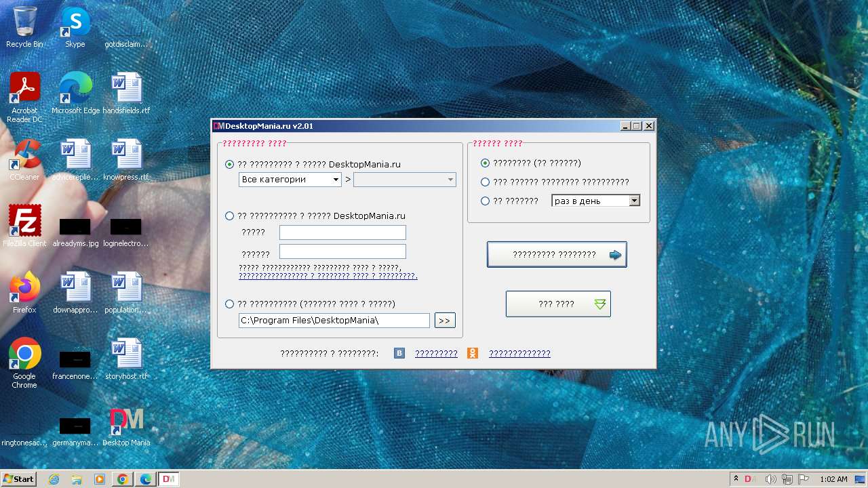868x488 pixels.
Task: Open alreadyms.jpg image file
Action: (x=75, y=232)
